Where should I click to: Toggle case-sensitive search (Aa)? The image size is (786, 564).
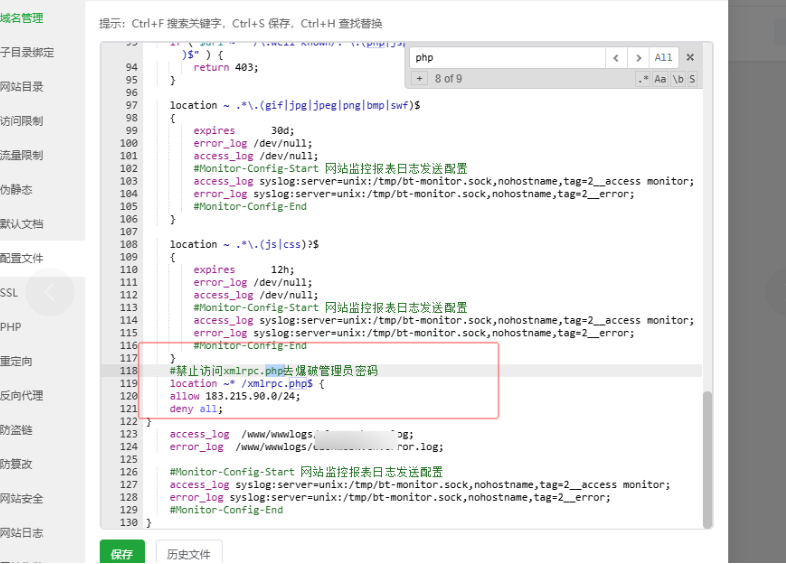pos(660,79)
